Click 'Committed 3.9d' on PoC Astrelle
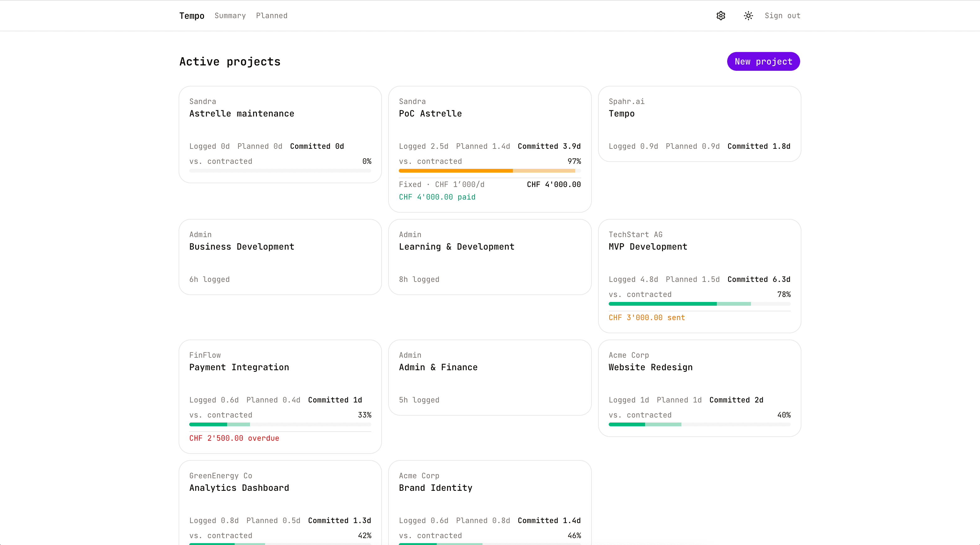The width and height of the screenshot is (980, 545). 549,146
